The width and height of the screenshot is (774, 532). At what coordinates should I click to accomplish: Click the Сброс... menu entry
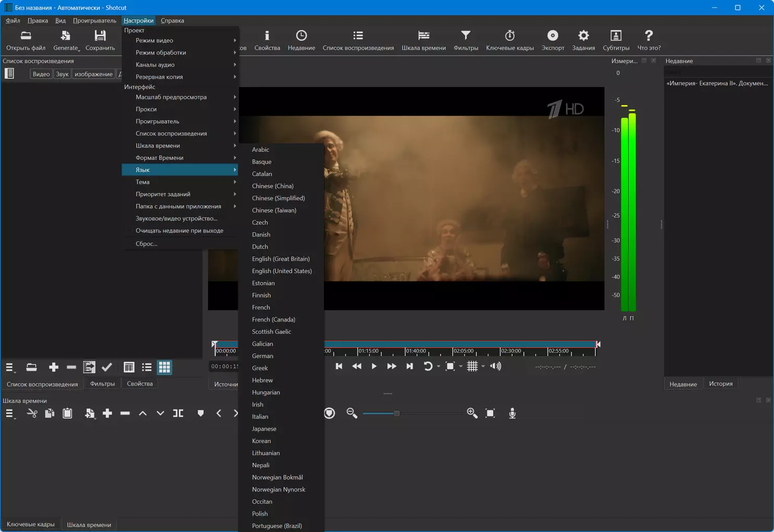pos(147,244)
